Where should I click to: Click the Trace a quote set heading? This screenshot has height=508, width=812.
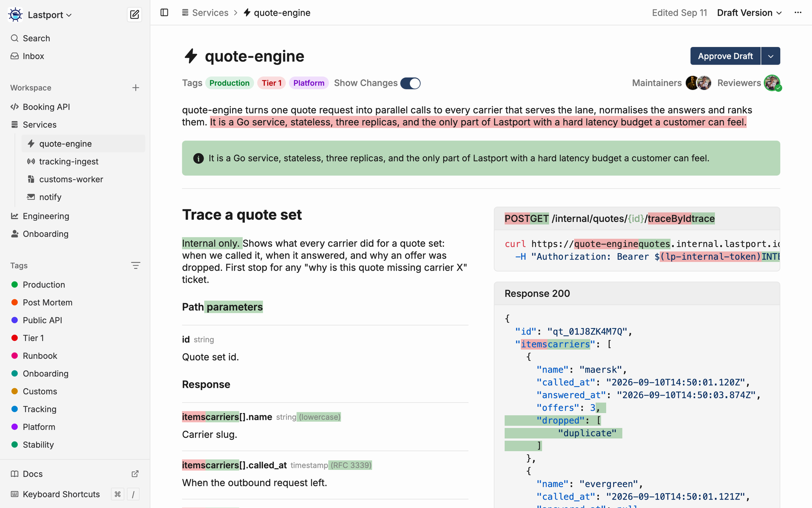[x=242, y=215]
